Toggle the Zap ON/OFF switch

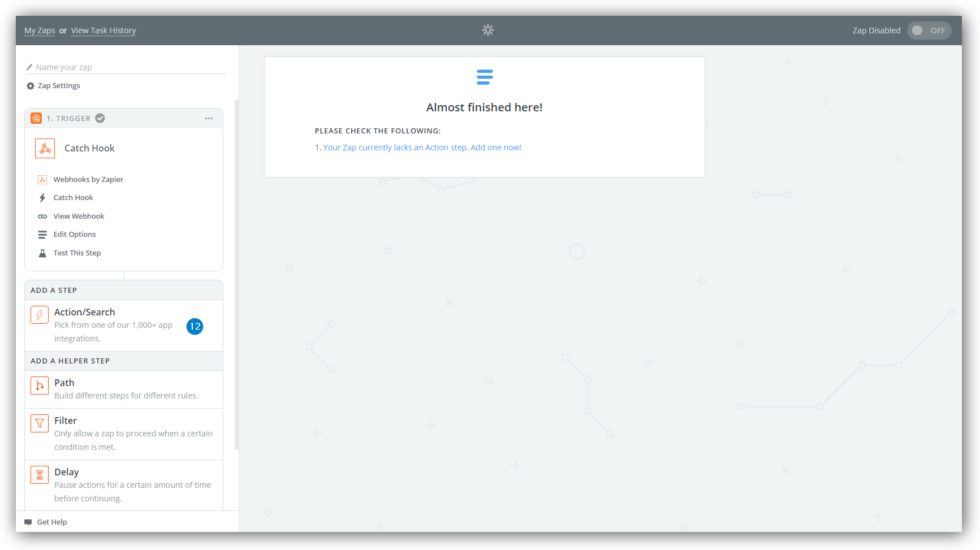(929, 31)
